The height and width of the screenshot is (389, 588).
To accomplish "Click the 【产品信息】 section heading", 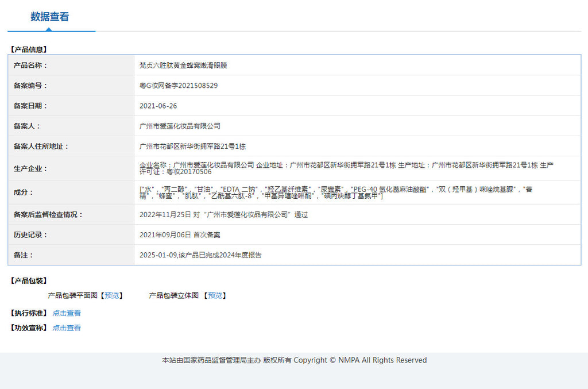I will coord(29,50).
